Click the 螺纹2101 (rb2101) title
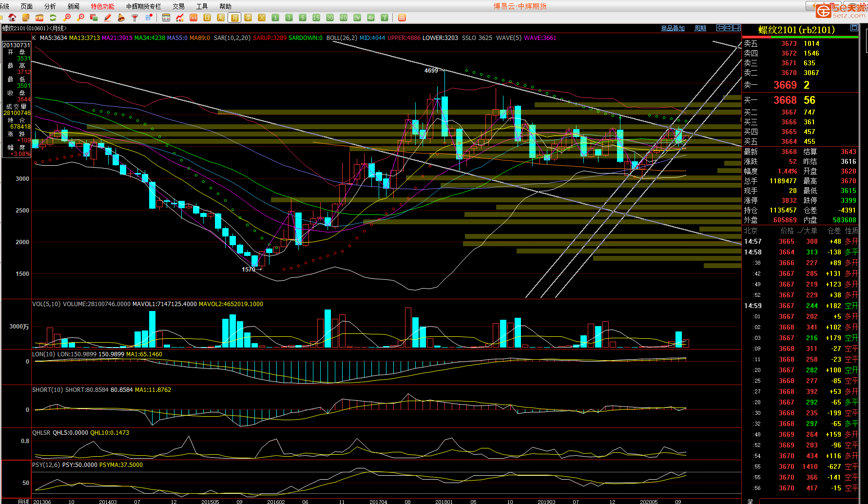868x504 pixels. (x=796, y=30)
